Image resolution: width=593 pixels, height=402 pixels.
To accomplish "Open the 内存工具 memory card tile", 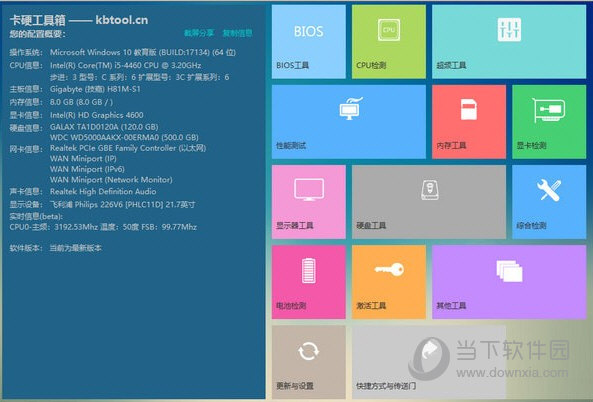I will click(x=469, y=122).
